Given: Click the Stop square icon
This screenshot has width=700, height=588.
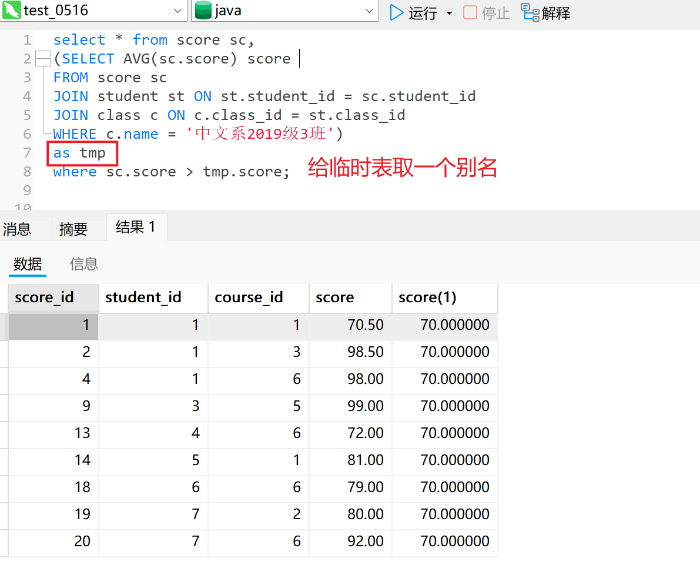Looking at the screenshot, I should click(470, 12).
